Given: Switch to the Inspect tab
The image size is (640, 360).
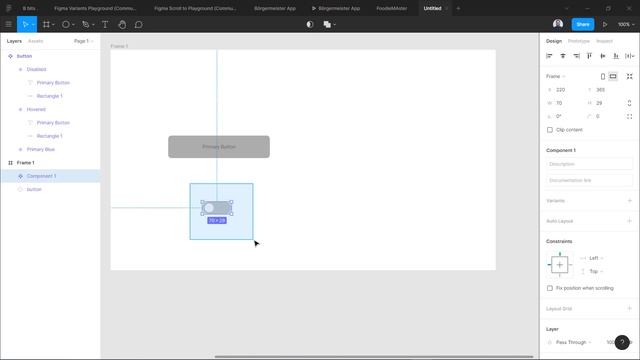Looking at the screenshot, I should tap(604, 41).
